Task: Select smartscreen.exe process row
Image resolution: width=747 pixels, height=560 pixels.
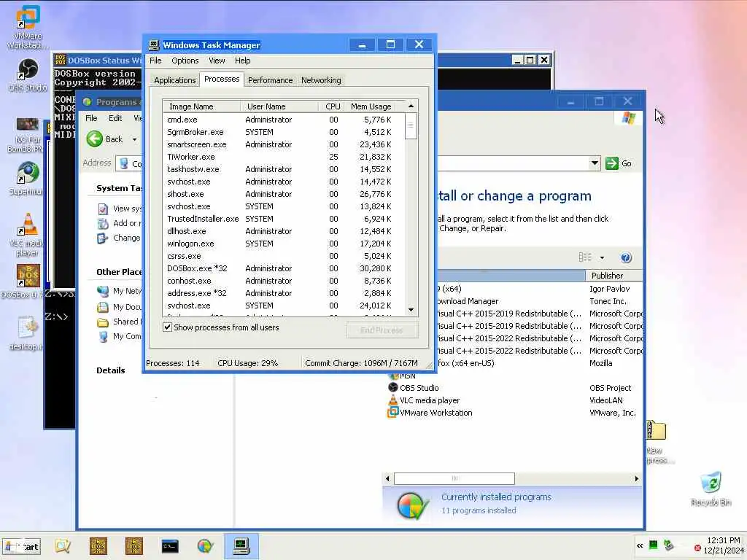Action: [284, 144]
